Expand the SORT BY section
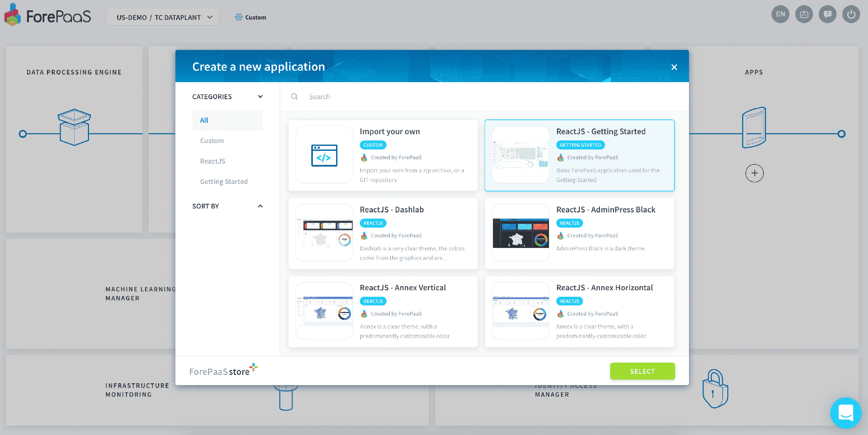The width and height of the screenshot is (868, 435). tap(260, 206)
